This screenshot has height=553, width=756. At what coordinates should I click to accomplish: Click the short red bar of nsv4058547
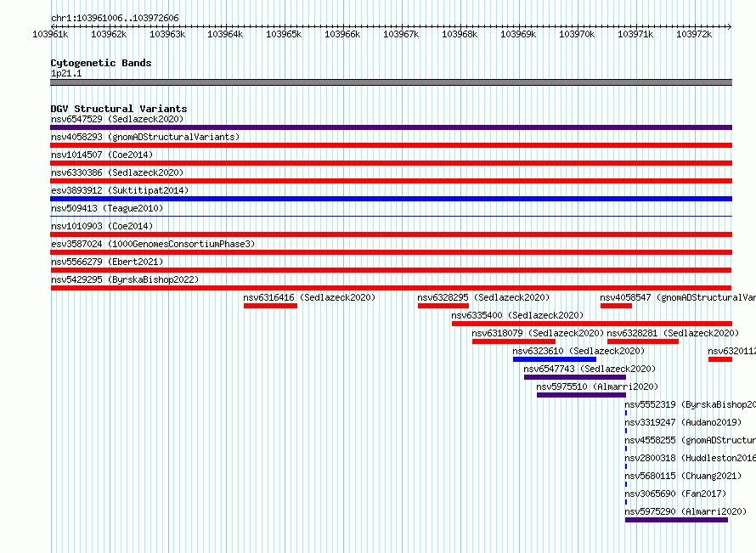616,306
